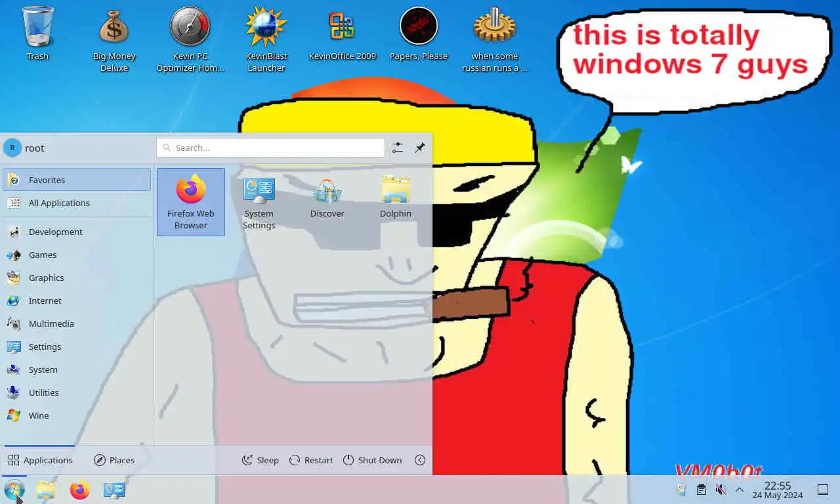The height and width of the screenshot is (504, 840).
Task: Open KevinOffice 2009 desktop icon
Action: pyautogui.click(x=343, y=34)
